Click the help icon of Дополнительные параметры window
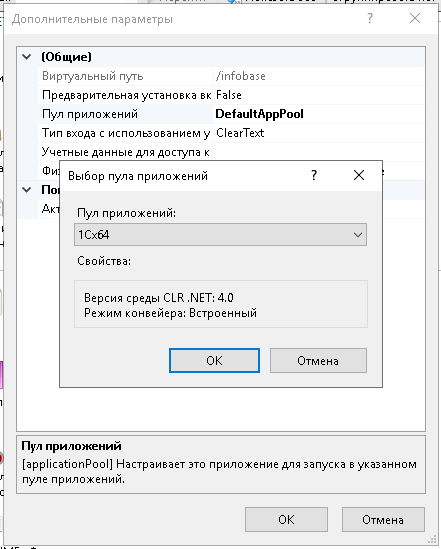This screenshot has width=441, height=549. tap(370, 18)
